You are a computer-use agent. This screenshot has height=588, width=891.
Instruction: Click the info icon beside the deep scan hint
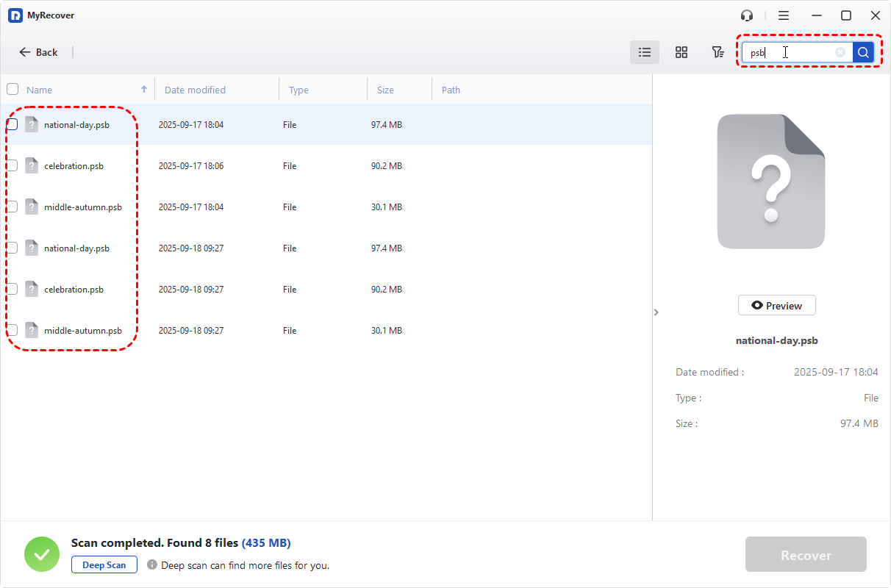click(152, 564)
